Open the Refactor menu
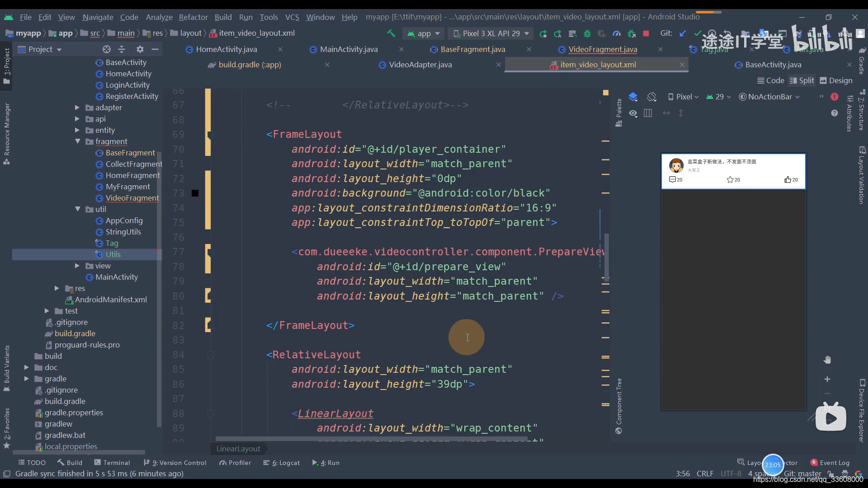868x488 pixels. coord(193,17)
